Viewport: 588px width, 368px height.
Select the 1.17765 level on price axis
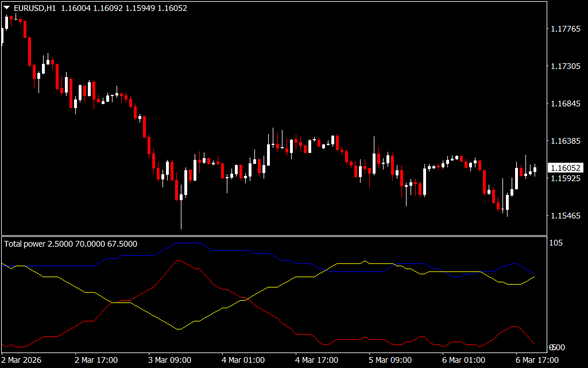(x=564, y=29)
